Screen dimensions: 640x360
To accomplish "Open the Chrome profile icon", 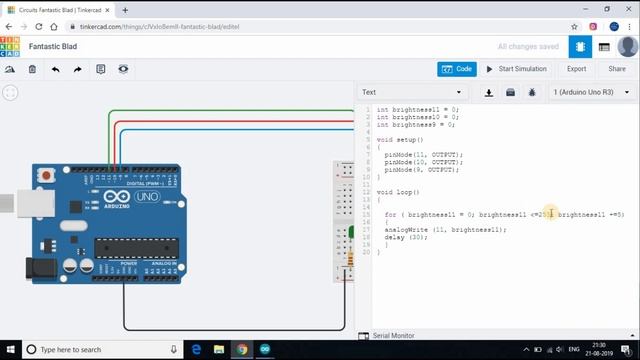I will click(614, 27).
